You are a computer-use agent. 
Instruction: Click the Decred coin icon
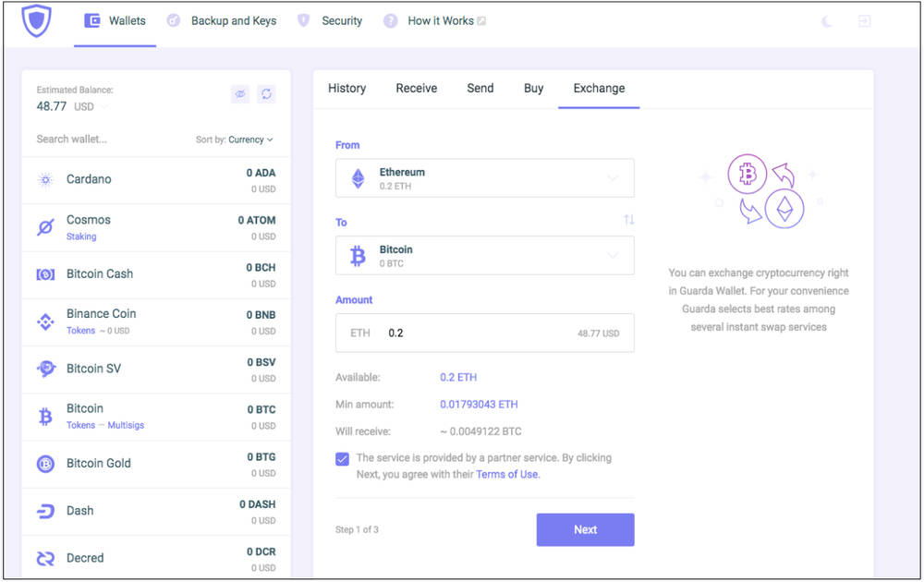45,558
